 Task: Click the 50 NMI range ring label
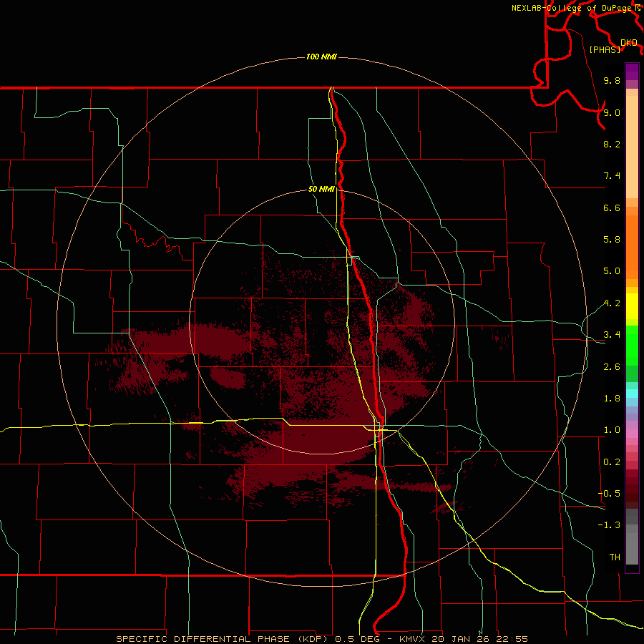point(321,190)
